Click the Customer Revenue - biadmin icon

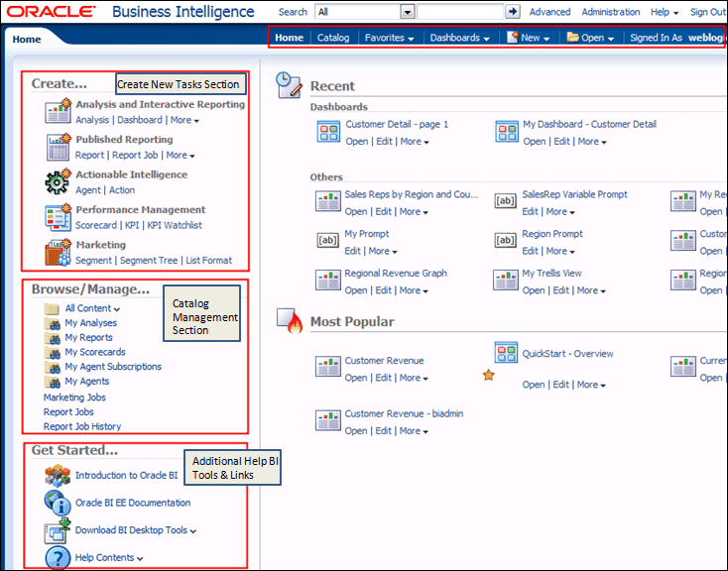328,420
